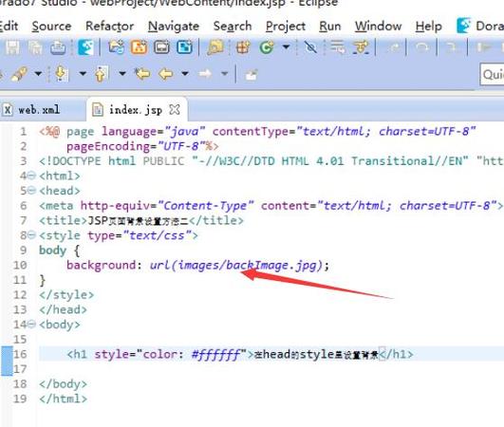Click the Back yellow left-arrow icon
The width and height of the screenshot is (504, 427).
(x=166, y=74)
